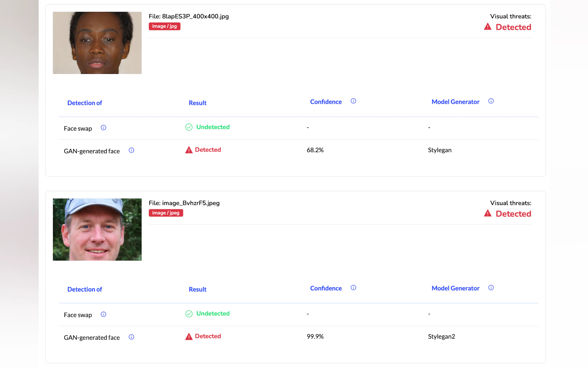Click info icon next to first Face swap
The width and height of the screenshot is (588, 368).
[103, 127]
